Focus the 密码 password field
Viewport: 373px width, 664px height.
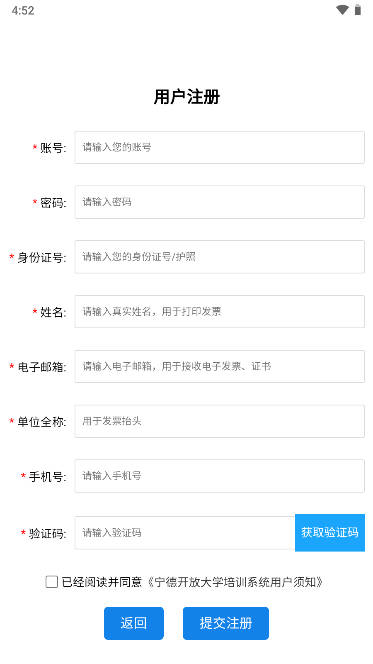[x=219, y=202]
